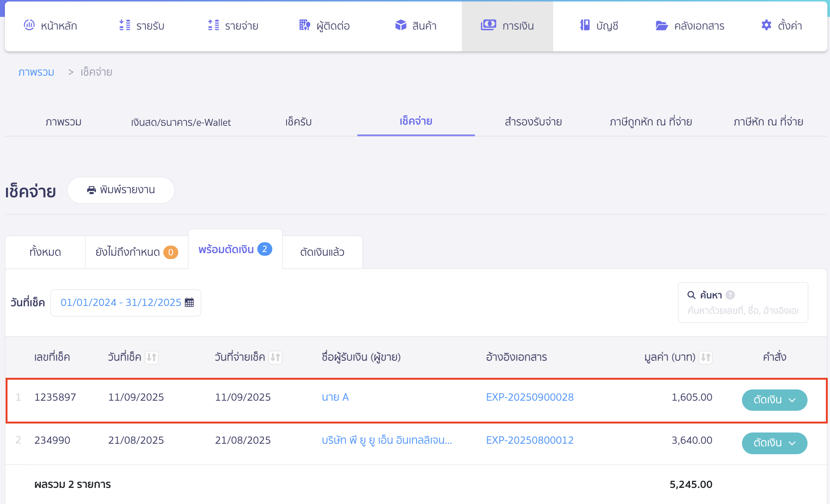Viewport: 830px width, 504px height.
Task: Sort by วันที่จ่ายเช็ค column arrows
Action: pos(275,357)
